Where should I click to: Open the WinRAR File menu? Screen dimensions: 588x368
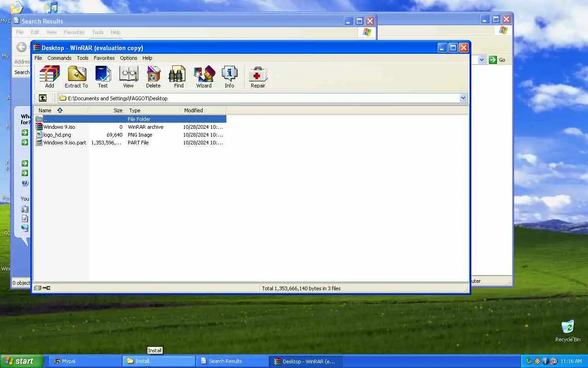click(x=38, y=58)
